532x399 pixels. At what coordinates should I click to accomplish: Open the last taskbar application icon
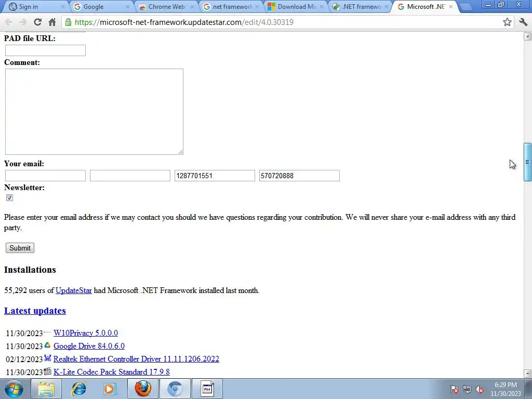(207, 389)
